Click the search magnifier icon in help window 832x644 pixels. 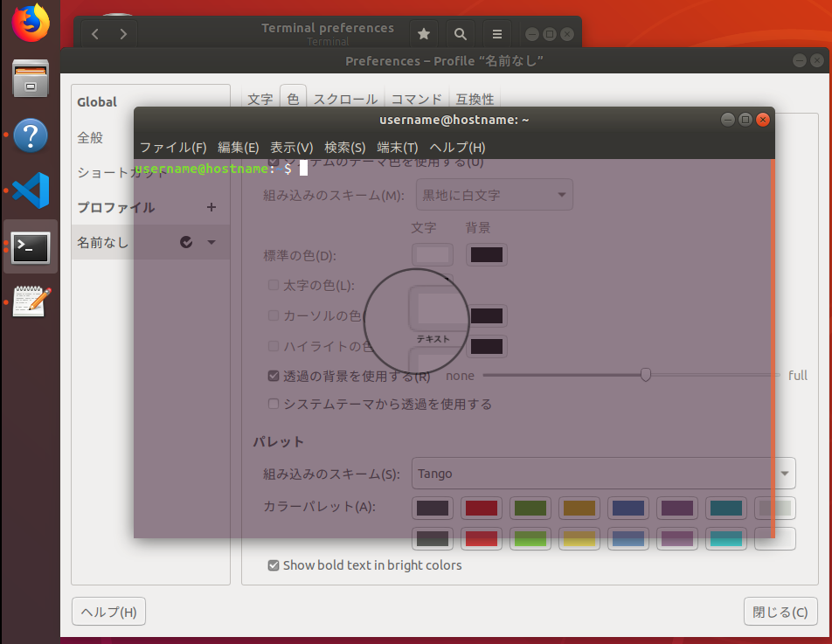point(460,34)
